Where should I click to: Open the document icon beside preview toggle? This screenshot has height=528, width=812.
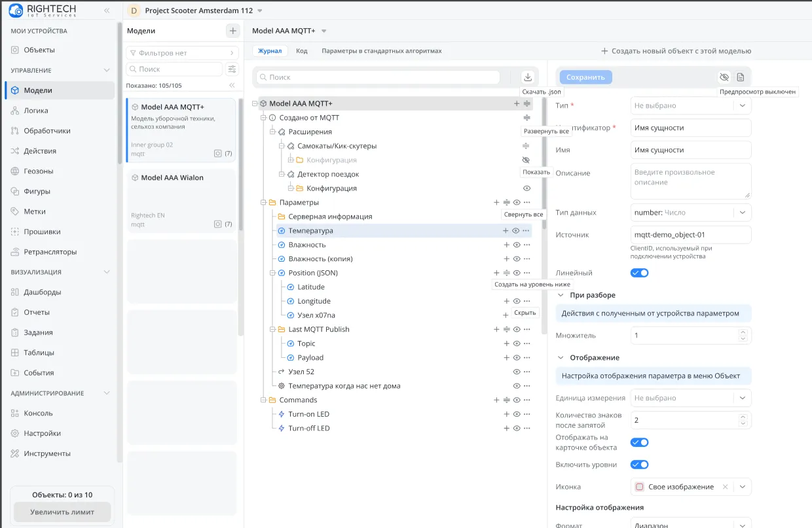coord(740,77)
